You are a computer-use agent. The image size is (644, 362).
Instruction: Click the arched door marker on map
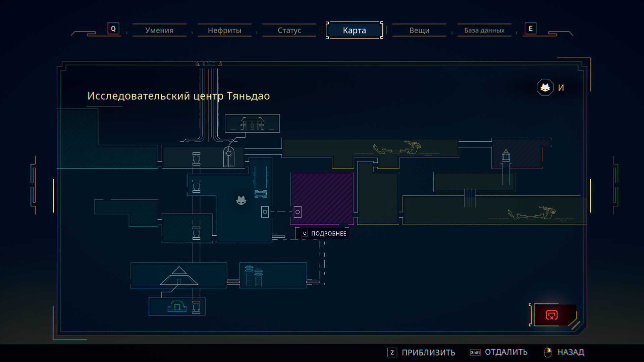(229, 157)
